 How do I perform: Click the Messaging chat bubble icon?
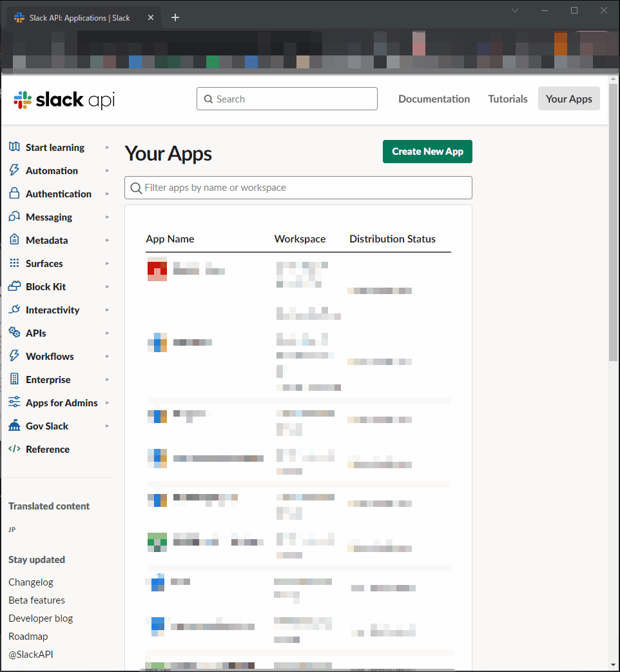14,217
